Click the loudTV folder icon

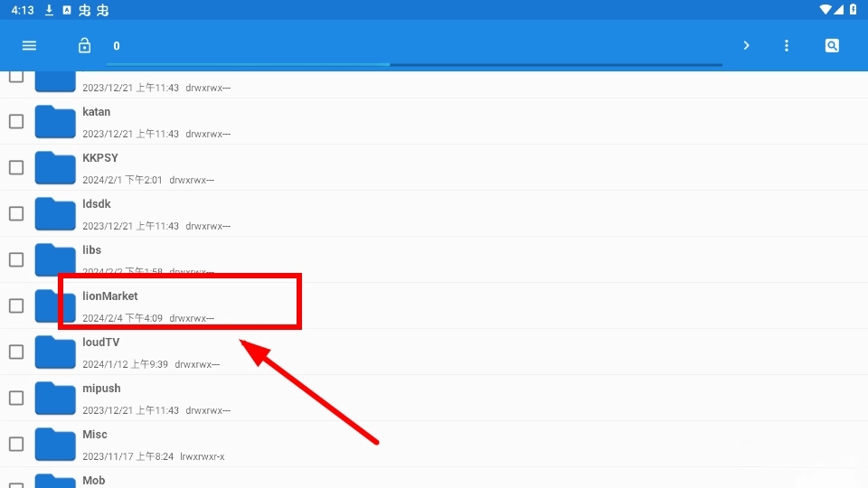[55, 352]
